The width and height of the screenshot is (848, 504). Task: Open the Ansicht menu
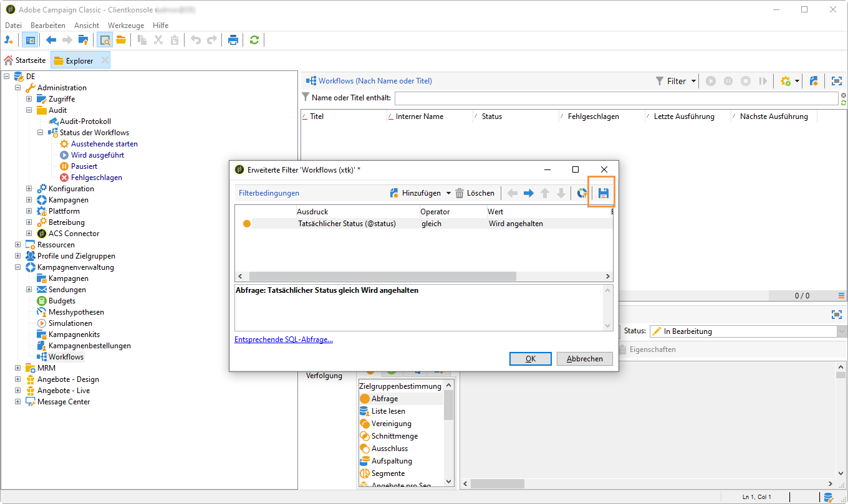87,26
